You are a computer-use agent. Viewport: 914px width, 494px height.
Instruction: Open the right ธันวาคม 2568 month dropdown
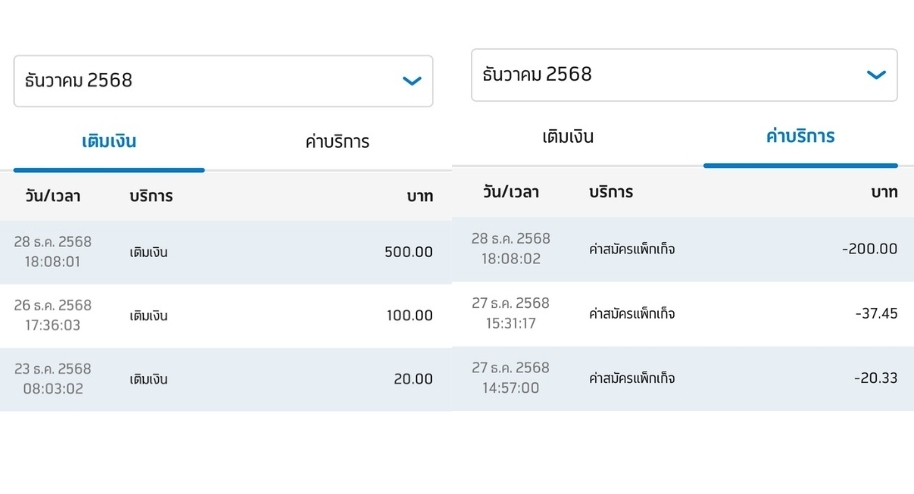tap(683, 75)
